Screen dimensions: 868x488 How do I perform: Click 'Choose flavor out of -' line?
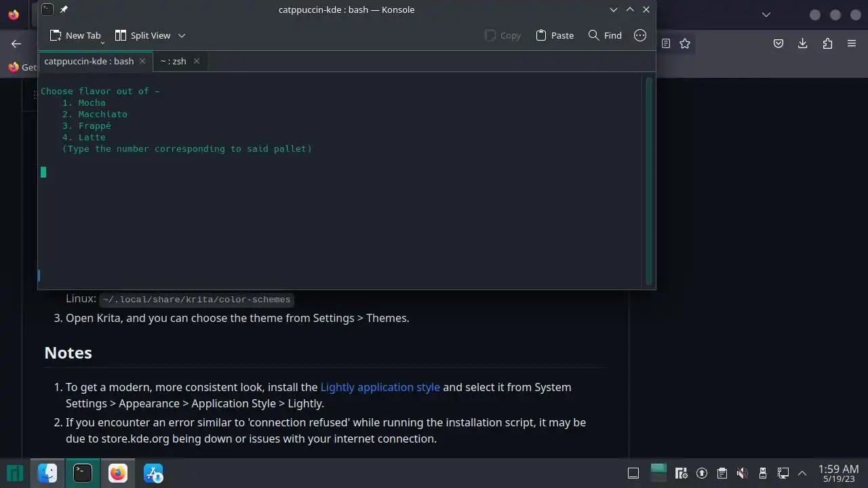coord(100,91)
